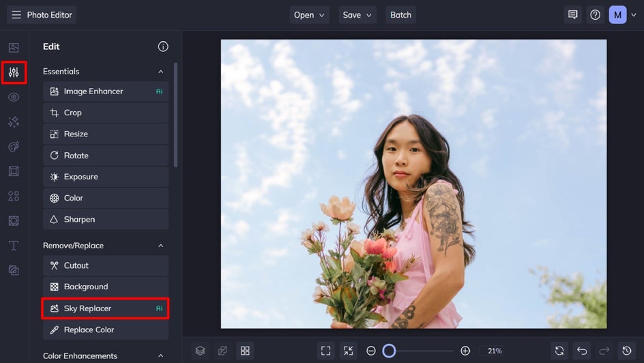Image resolution: width=644 pixels, height=363 pixels.
Task: Select the Sky Replacer tool
Action: 106,308
